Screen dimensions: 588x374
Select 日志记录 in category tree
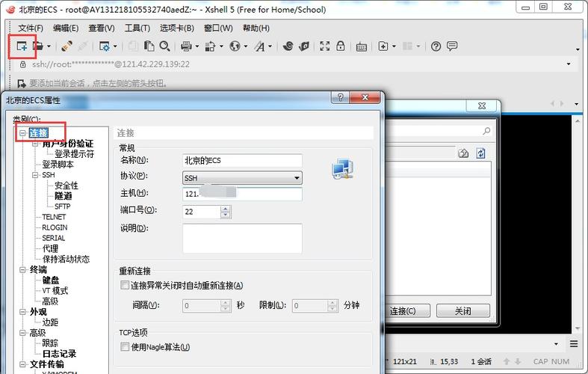point(59,354)
